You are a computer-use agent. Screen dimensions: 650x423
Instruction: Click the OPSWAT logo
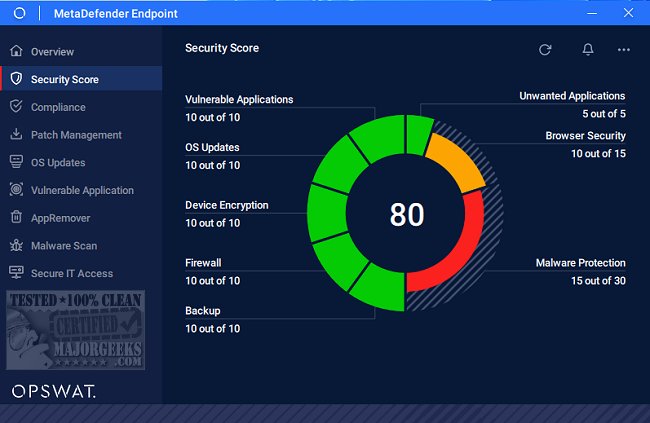pyautogui.click(x=53, y=391)
